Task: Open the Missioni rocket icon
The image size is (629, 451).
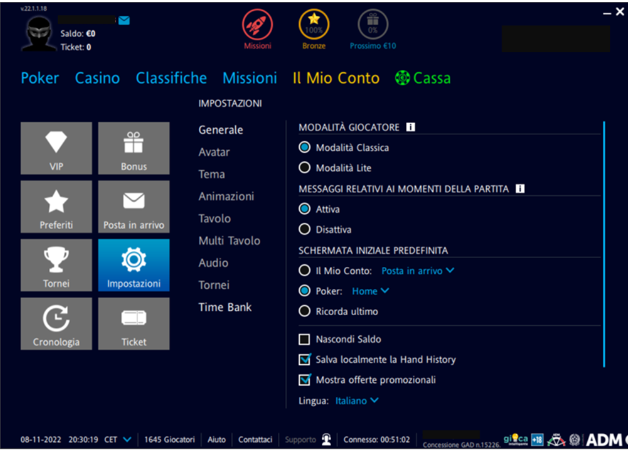Action: pos(257,25)
